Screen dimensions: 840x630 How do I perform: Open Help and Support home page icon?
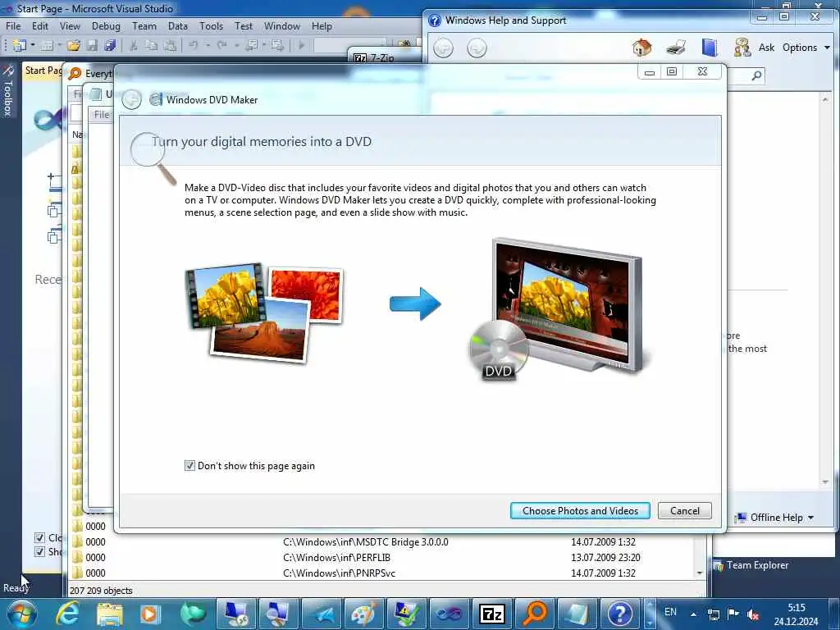(x=641, y=48)
